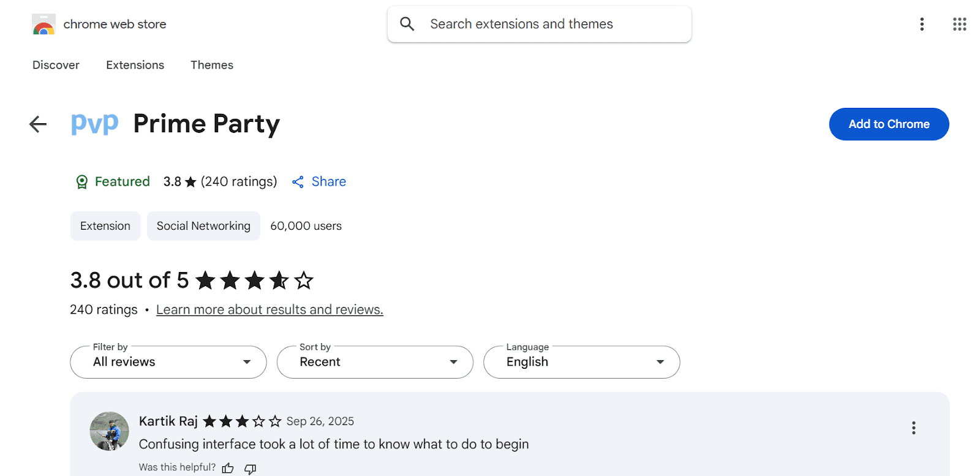Screen dimensions: 980x476
Task: Click the Chrome Web Store logo icon
Action: click(43, 25)
